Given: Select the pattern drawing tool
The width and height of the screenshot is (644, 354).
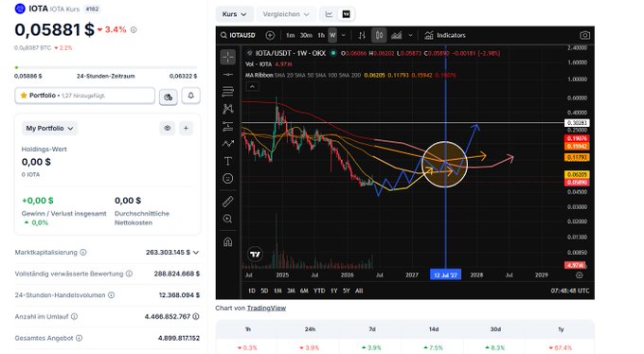Looking at the screenshot, I should 228,109.
